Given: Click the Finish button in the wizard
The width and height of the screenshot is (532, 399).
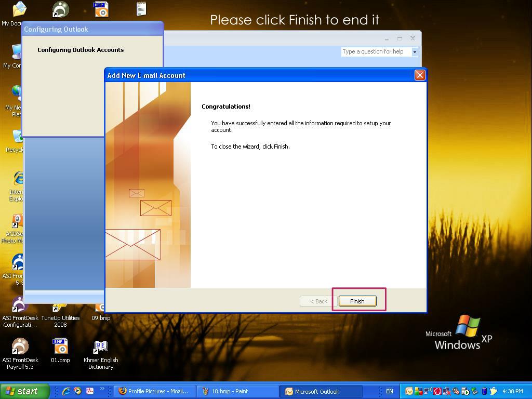Looking at the screenshot, I should point(357,301).
